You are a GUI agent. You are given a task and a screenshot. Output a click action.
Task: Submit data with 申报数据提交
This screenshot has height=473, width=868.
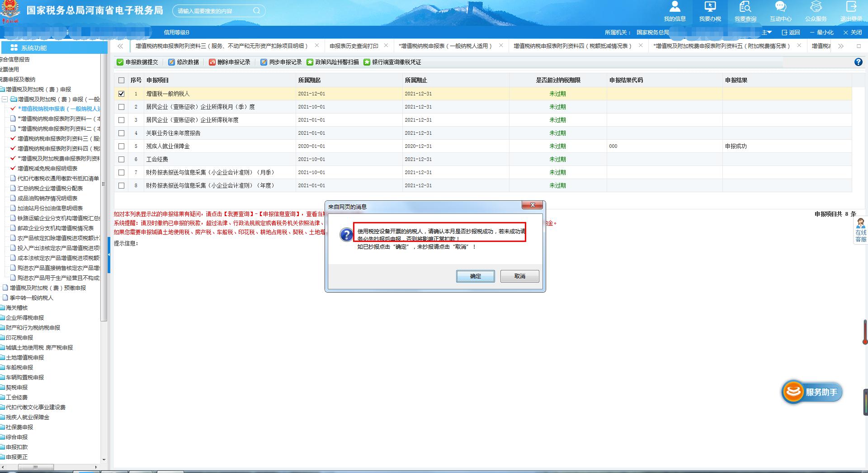click(137, 62)
